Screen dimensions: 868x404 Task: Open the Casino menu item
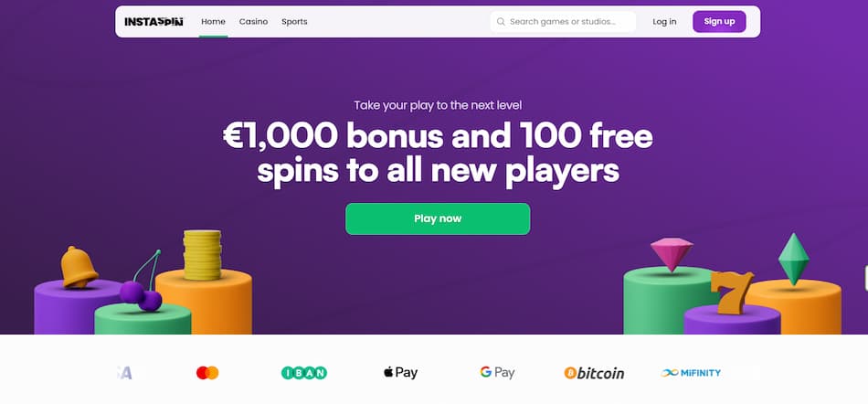coord(253,21)
